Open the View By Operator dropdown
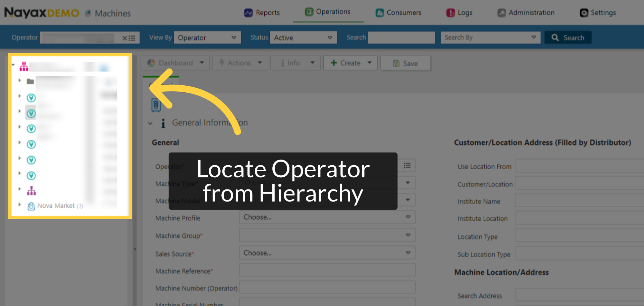644x306 pixels. tap(207, 38)
